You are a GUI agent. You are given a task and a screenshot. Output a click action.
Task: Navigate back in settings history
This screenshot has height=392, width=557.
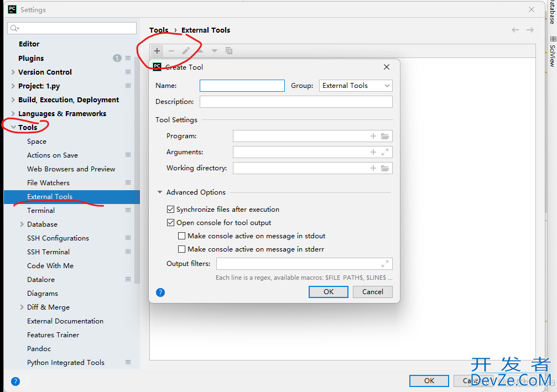pyautogui.click(x=515, y=30)
